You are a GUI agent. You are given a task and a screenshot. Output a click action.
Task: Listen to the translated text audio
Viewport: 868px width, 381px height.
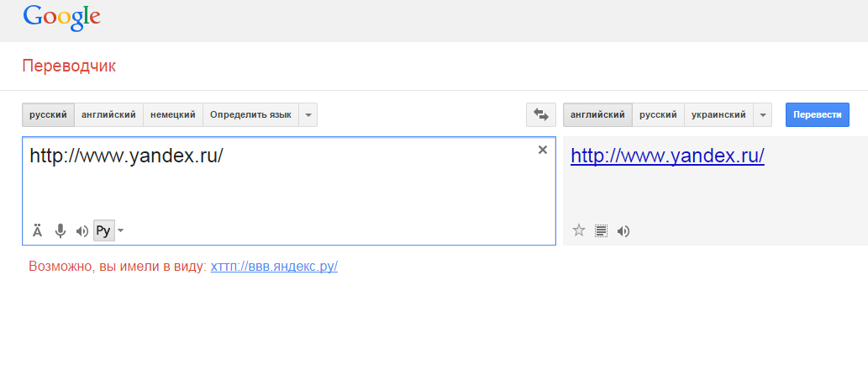(623, 230)
